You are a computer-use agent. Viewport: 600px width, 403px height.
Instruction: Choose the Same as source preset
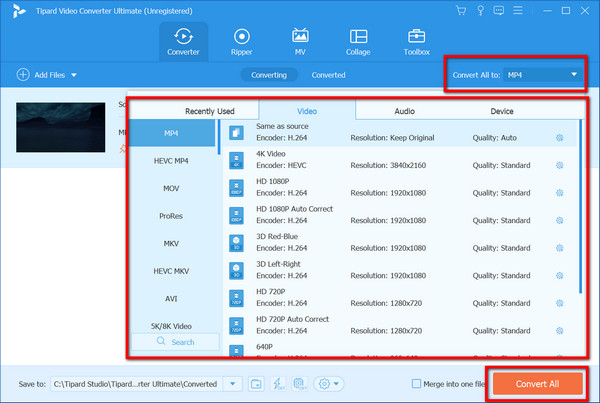[x=399, y=132]
